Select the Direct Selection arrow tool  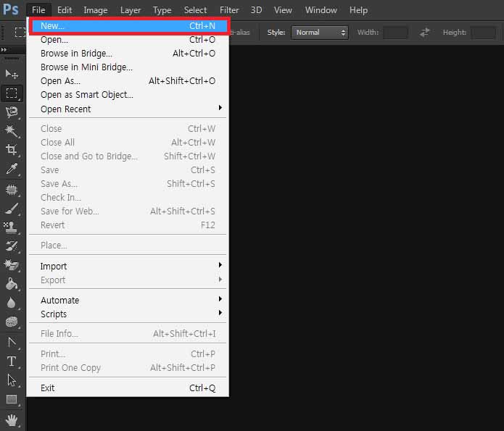12,380
